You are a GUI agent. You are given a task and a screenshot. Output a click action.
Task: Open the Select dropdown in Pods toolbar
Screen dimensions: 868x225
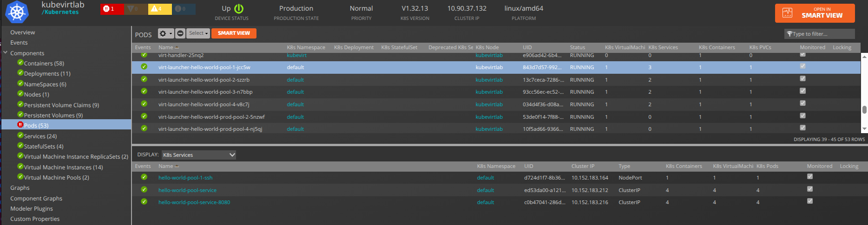point(198,33)
